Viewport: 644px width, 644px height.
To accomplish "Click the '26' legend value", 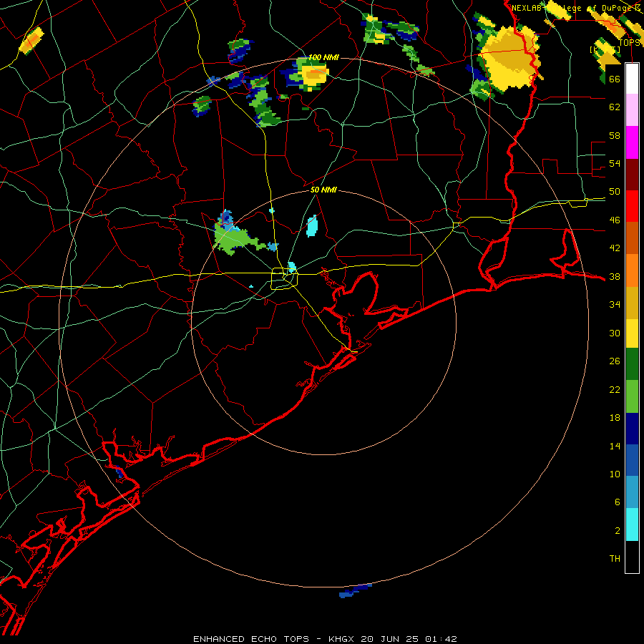I will click(615, 361).
